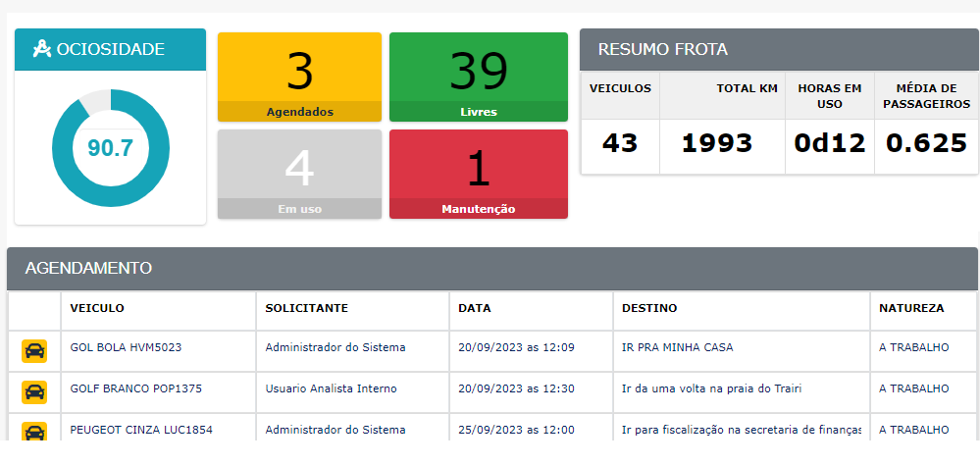Select the gray Em uso card
This screenshot has width=980, height=465.
(x=299, y=175)
